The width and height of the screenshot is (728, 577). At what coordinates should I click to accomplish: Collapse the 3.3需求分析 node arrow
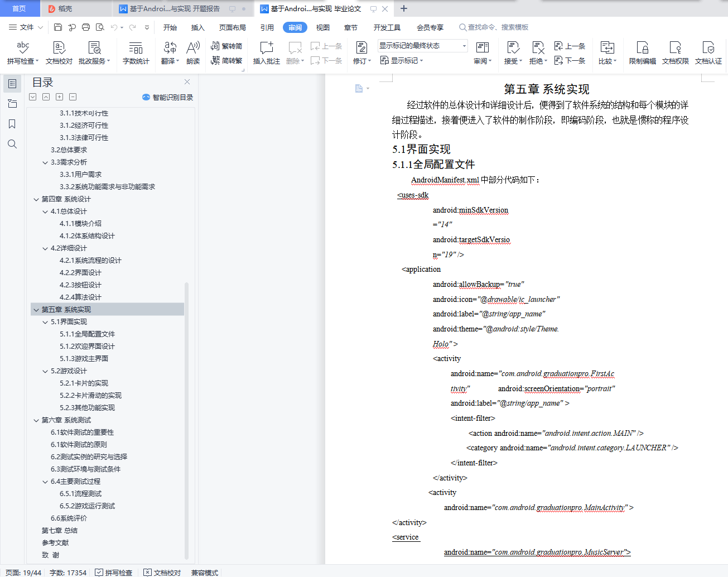pyautogui.click(x=45, y=162)
